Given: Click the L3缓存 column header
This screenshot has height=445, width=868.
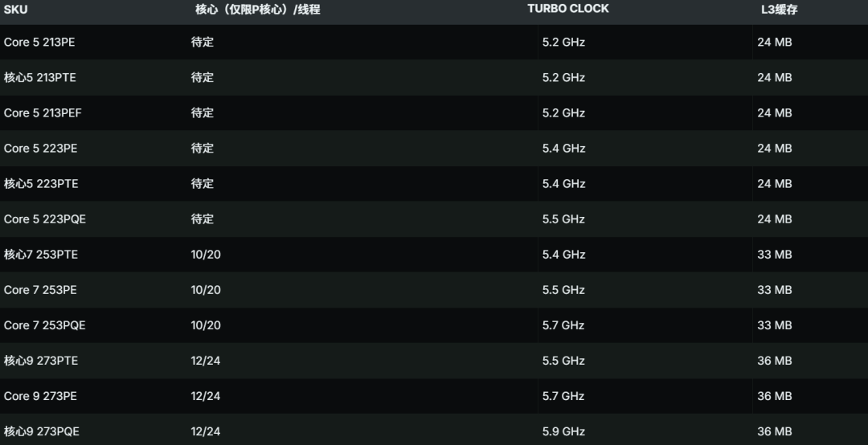Looking at the screenshot, I should 779,10.
